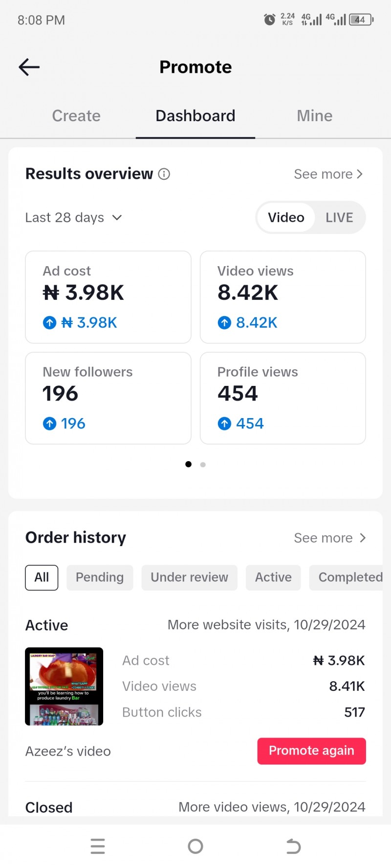Viewport: 391px width, 868px height.
Task: Filter orders by Under review
Action: click(190, 577)
